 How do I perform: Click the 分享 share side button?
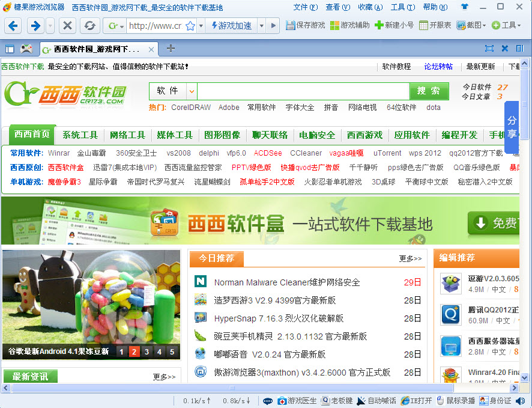pos(512,127)
